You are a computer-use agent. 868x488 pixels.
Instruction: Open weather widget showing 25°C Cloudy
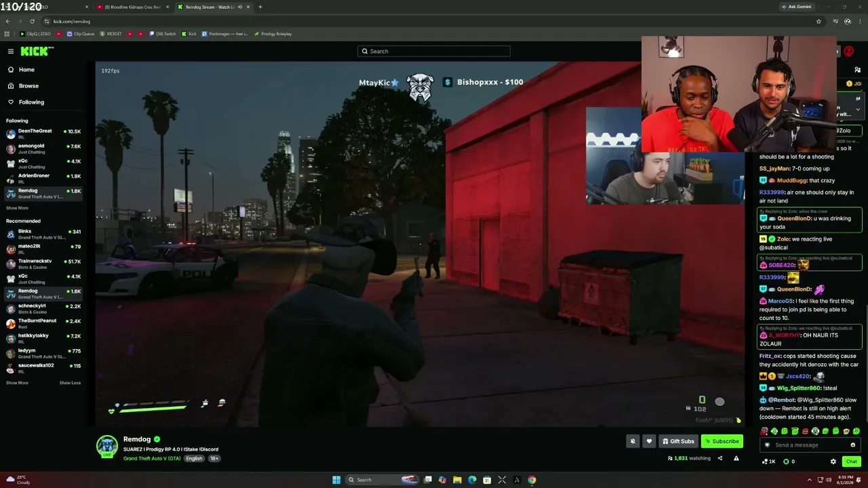click(19, 480)
